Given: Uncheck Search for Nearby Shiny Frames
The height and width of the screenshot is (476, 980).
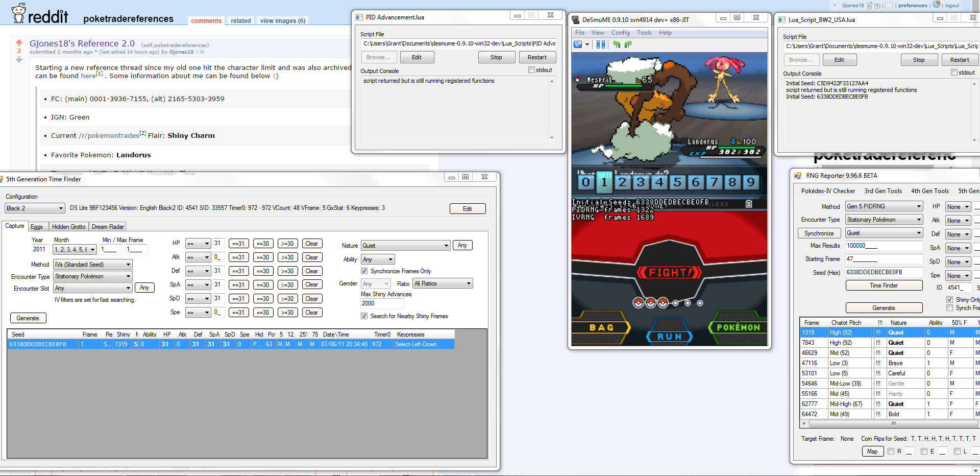Looking at the screenshot, I should 364,316.
